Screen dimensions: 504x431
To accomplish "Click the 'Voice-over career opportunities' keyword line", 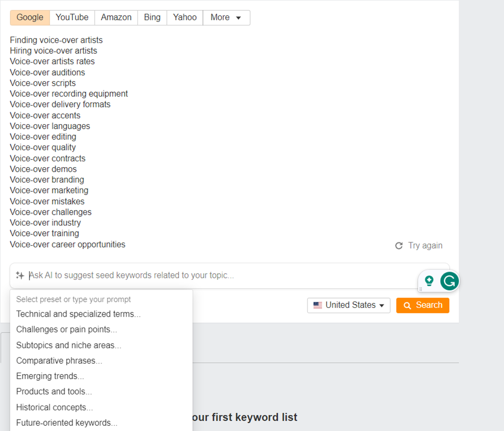I will pos(68,244).
